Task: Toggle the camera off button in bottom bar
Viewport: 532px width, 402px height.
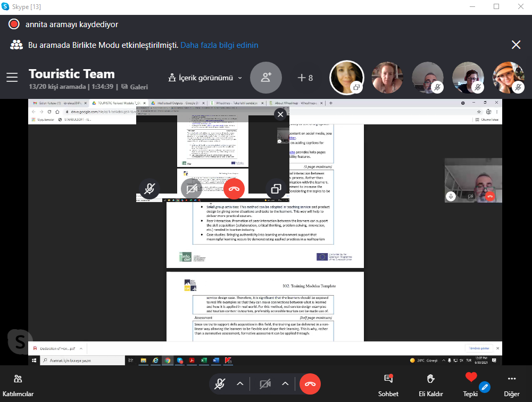Action: pyautogui.click(x=265, y=384)
